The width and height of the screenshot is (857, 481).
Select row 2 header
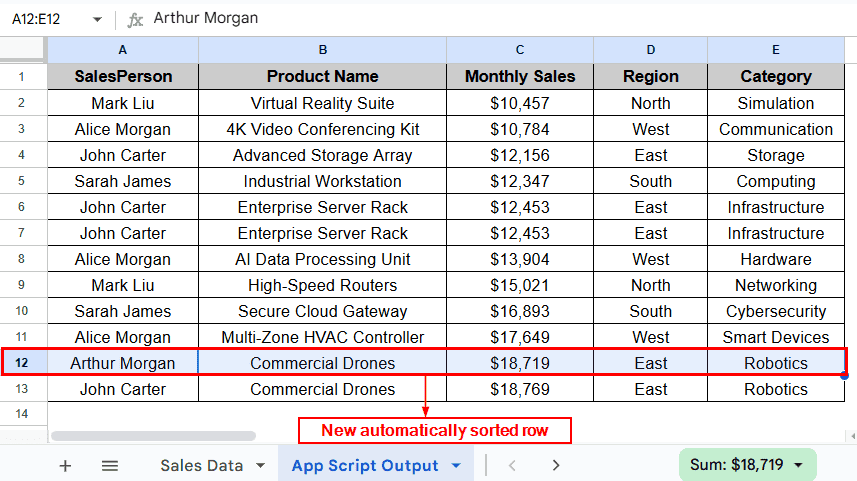(22, 103)
